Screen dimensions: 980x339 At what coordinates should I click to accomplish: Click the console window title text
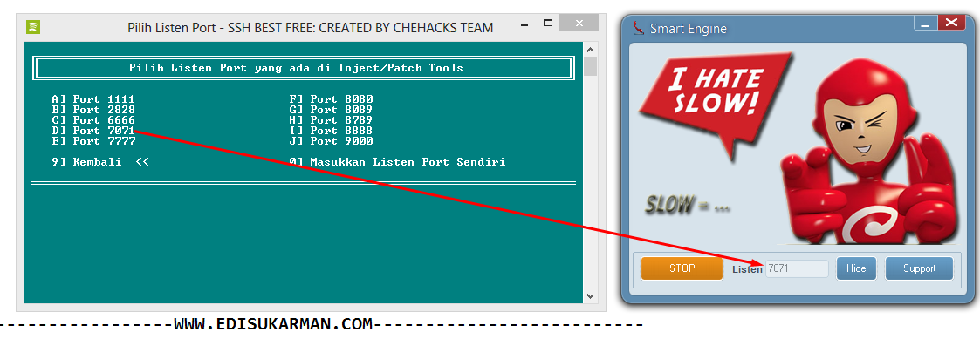tap(310, 28)
